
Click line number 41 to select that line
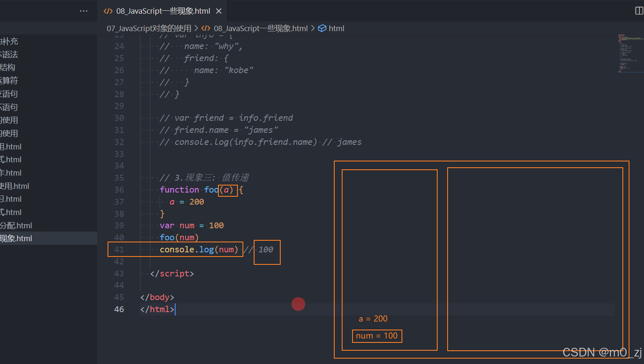(119, 249)
